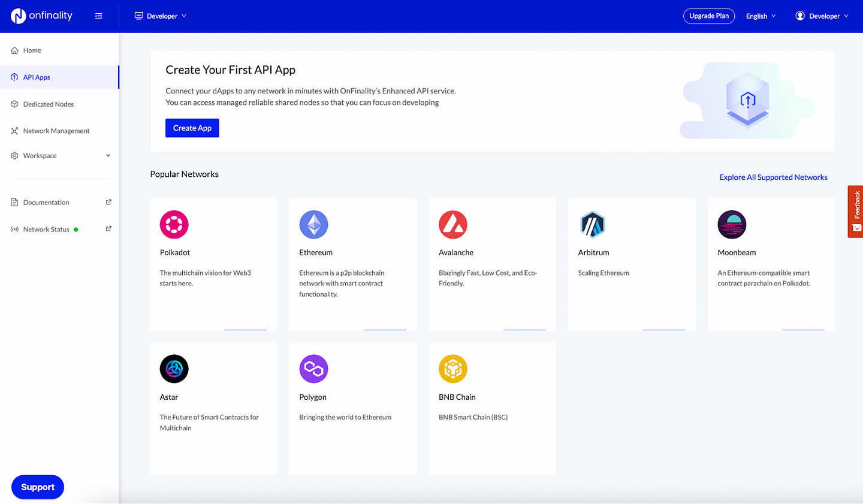The height and width of the screenshot is (504, 863).
Task: Select the Moonbeam network card title
Action: (737, 253)
